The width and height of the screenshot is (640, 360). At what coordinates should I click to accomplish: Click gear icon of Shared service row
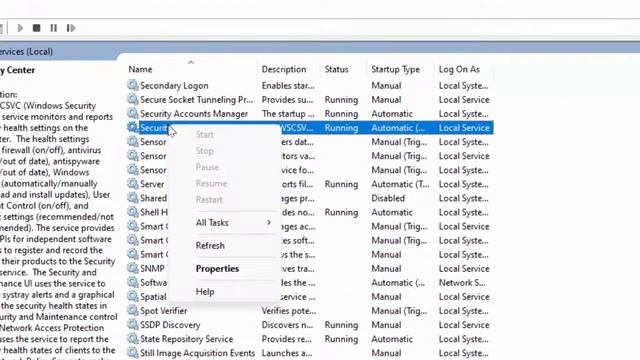coord(132,198)
